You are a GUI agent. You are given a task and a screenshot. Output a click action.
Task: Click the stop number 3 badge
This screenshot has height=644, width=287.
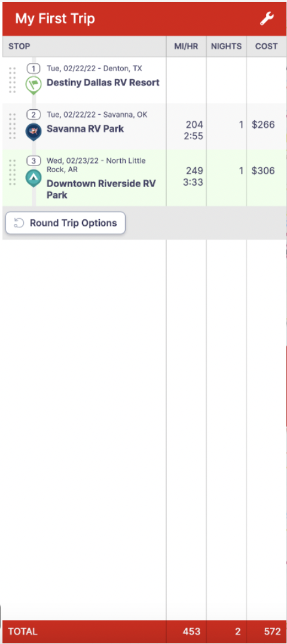tap(33, 161)
